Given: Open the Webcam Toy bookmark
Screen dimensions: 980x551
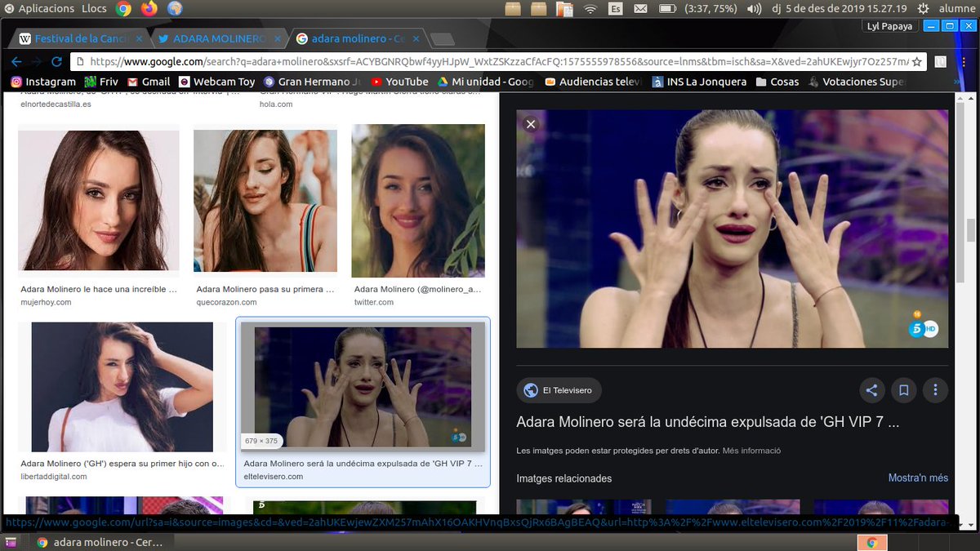Looking at the screenshot, I should [x=216, y=82].
